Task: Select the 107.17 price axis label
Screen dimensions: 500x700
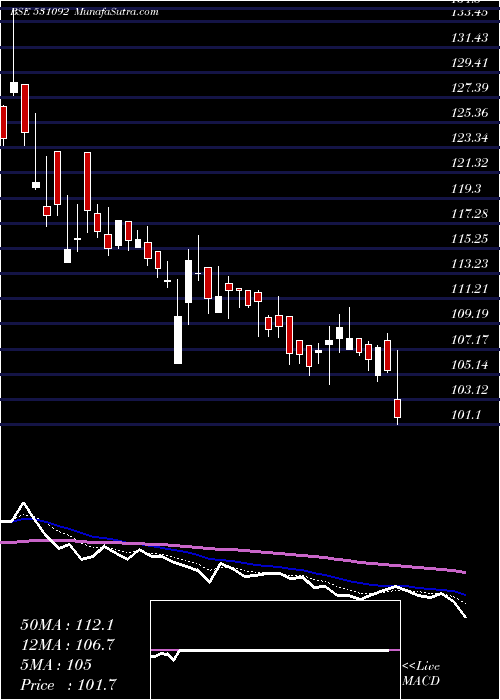Action: click(470, 340)
